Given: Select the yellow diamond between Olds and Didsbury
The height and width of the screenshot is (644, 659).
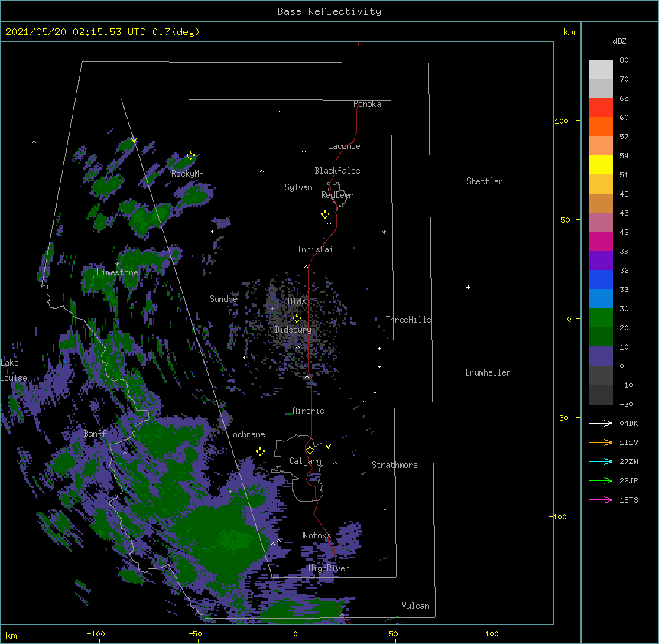Looking at the screenshot, I should coord(297,318).
